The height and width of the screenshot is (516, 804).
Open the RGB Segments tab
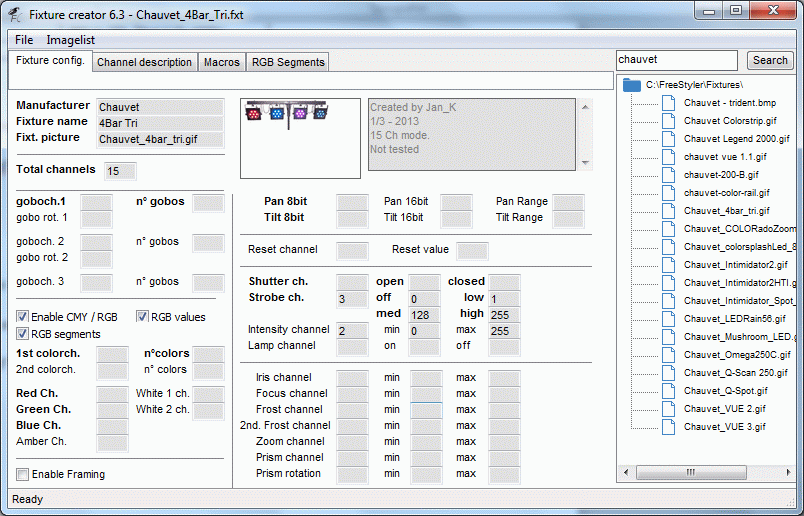coord(288,62)
